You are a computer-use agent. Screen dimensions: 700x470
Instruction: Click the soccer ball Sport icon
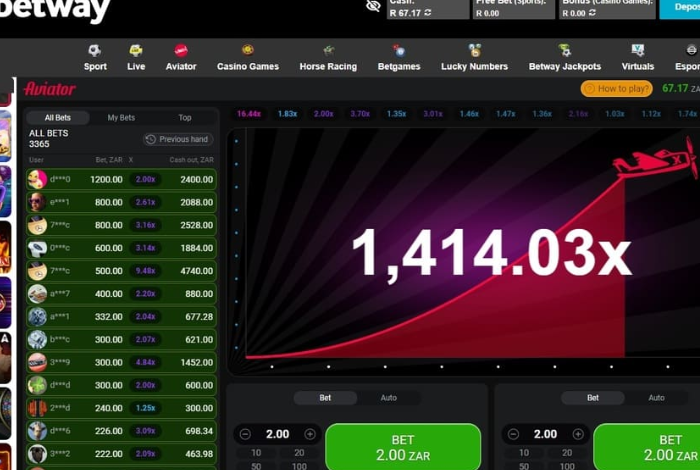tap(95, 50)
